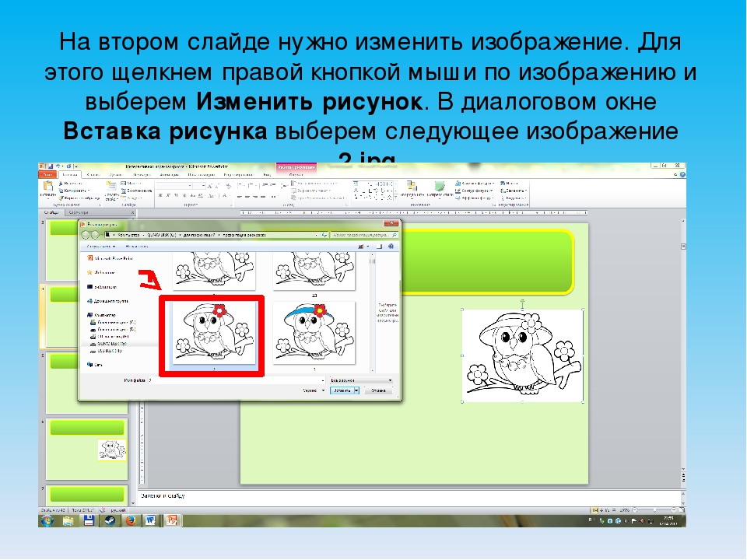
Task: Open the view options dropdown arrow in the dialog
Action: pyautogui.click(x=368, y=247)
